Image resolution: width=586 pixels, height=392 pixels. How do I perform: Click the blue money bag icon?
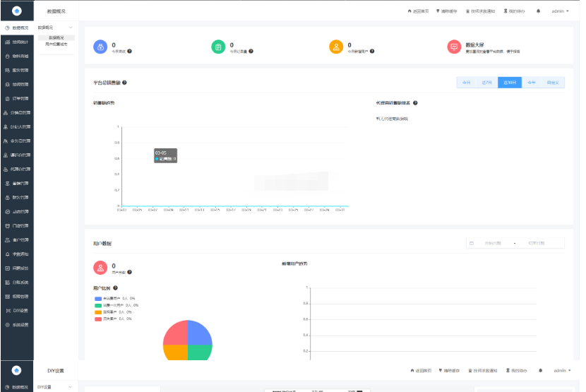[x=100, y=47]
